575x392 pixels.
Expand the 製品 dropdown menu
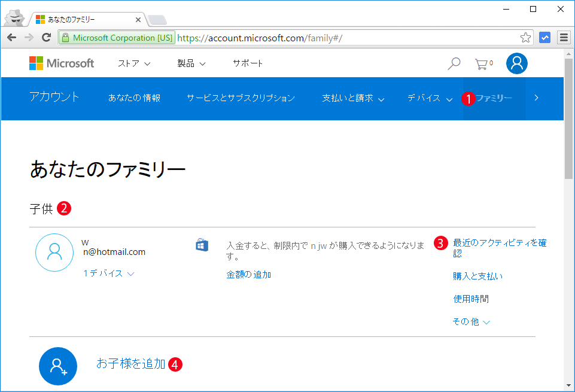click(x=191, y=63)
